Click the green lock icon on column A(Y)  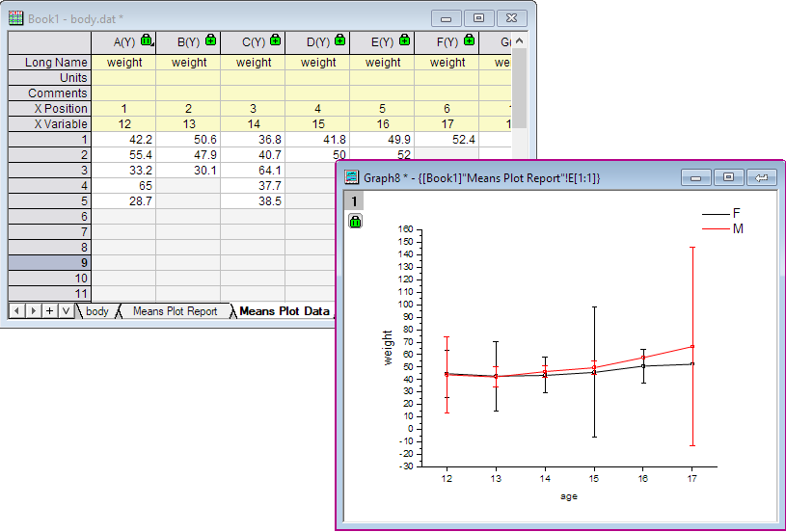coord(147,40)
